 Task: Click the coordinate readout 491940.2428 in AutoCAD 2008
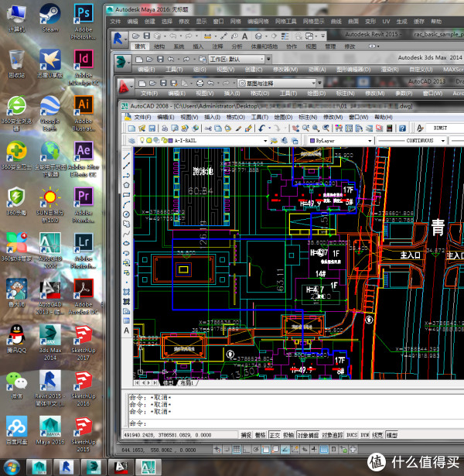167,435
